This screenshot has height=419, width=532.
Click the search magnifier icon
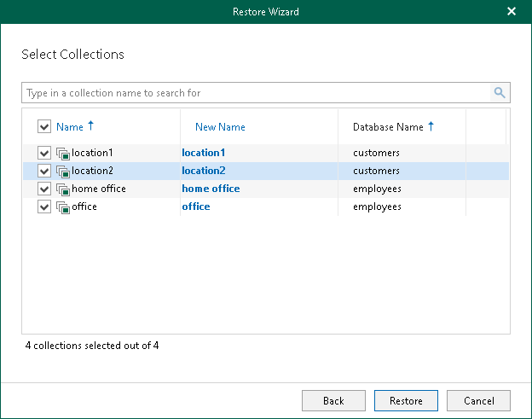[x=500, y=93]
